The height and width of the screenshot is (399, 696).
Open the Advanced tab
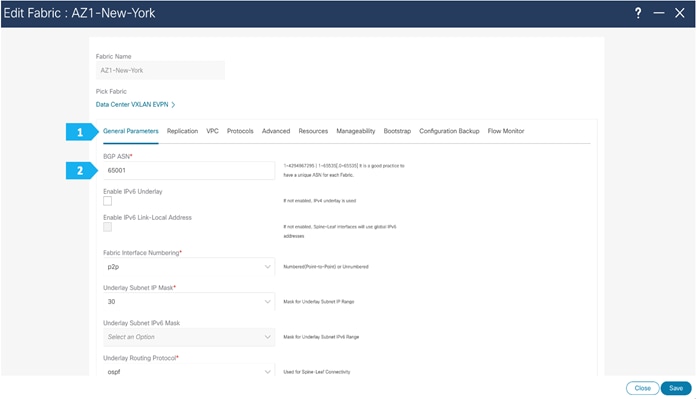point(276,131)
